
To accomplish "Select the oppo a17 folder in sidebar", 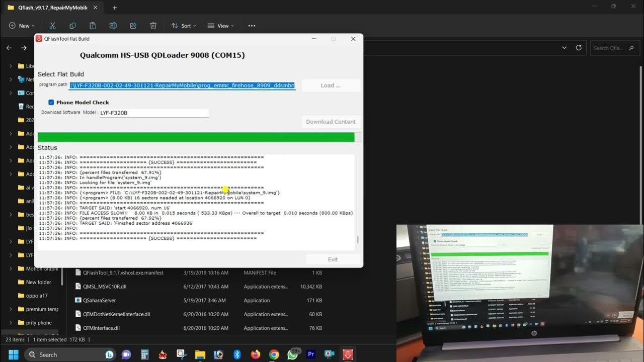I will [x=36, y=296].
